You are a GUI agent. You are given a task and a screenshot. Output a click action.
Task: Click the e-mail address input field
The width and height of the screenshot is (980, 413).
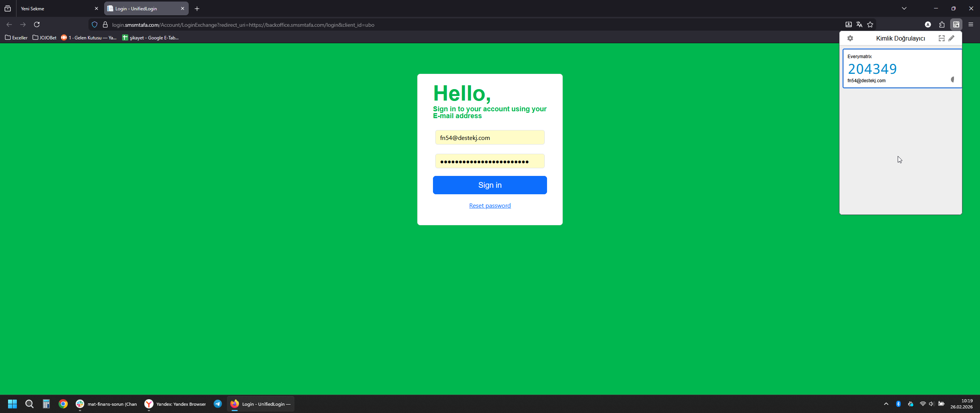click(490, 138)
